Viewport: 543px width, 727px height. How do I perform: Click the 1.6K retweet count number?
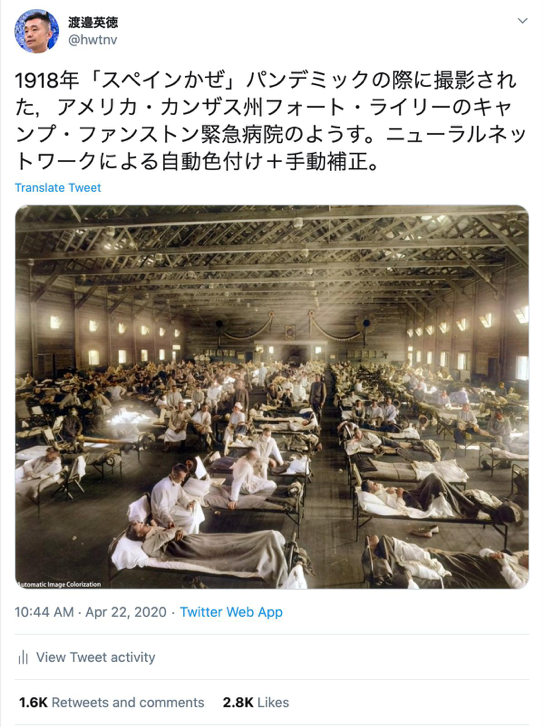click(33, 702)
